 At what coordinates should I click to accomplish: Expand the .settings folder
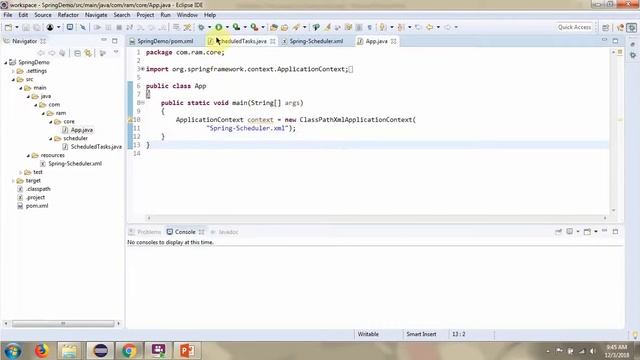(13, 71)
